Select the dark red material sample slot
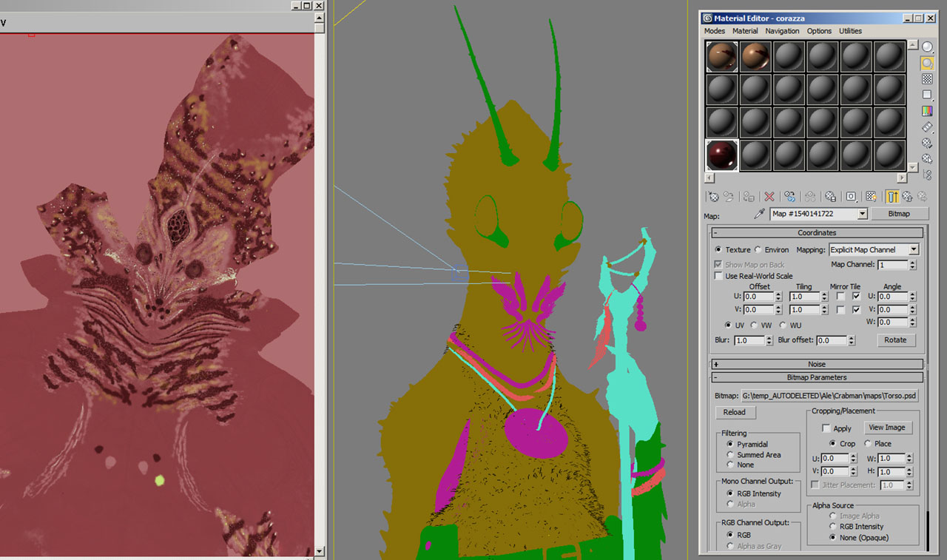The height and width of the screenshot is (560, 947). (721, 155)
